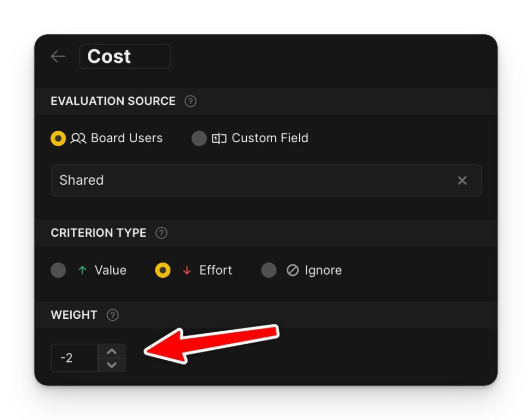Click the Ignore slashed-circle icon
The width and height of the screenshot is (532, 420).
(x=292, y=270)
